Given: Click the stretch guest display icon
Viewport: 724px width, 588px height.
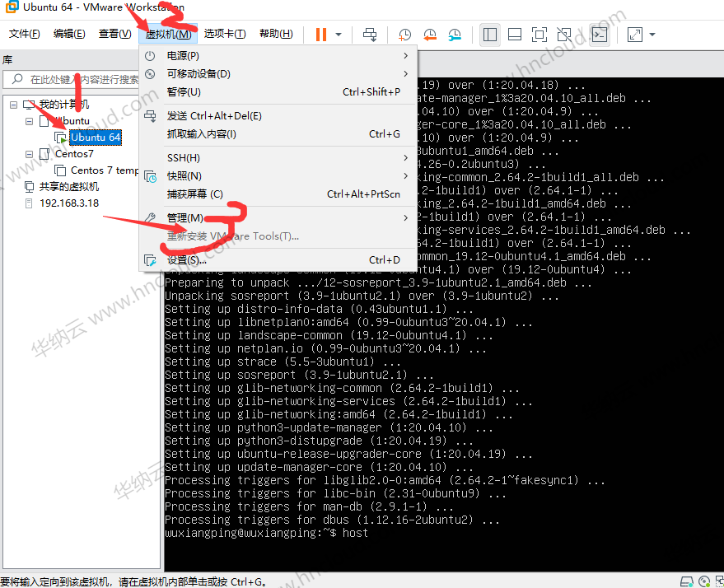Looking at the screenshot, I should coord(635,35).
